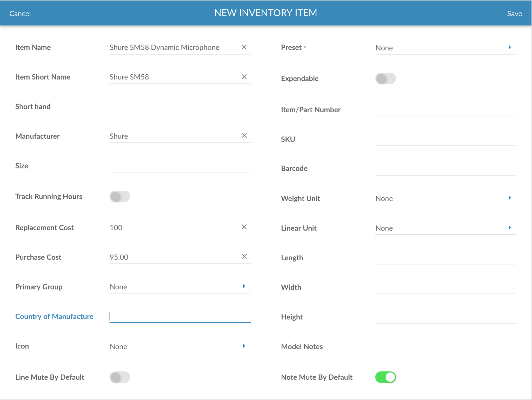
Task: Select the Country of Manufacture label
Action: (x=54, y=317)
